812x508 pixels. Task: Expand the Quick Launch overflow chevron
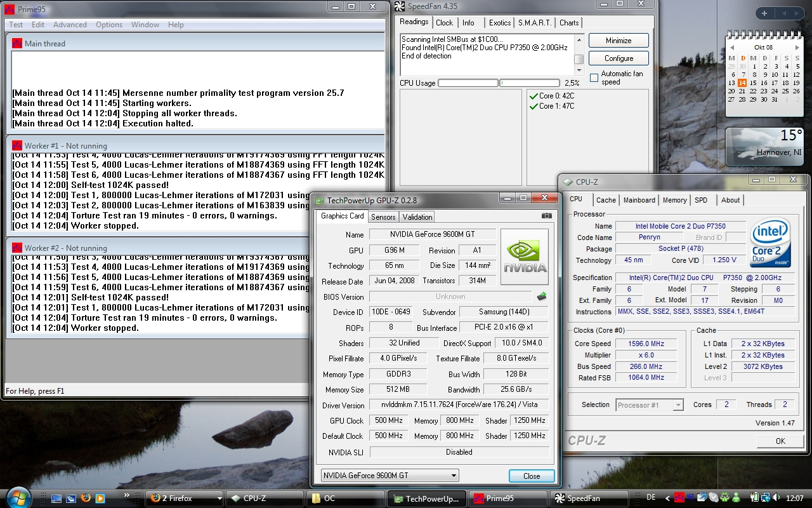pos(126,495)
